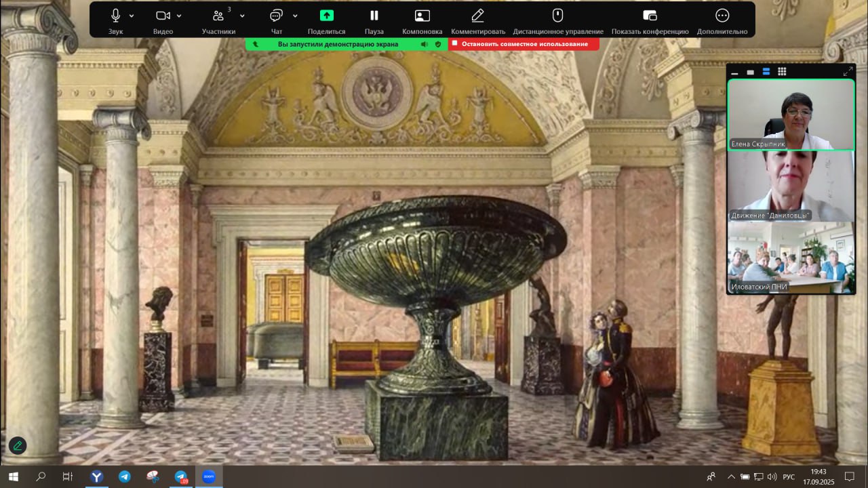Select Елена Скрыпник's video thumbnail
The height and width of the screenshot is (488, 868).
tap(791, 114)
